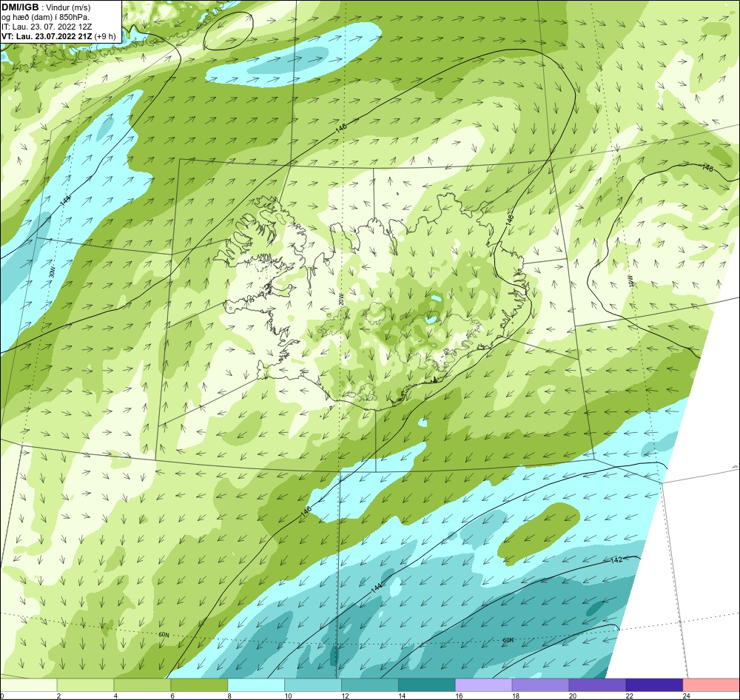Click the legend tick label '22'
Screen dimensions: 740x700
click(x=629, y=696)
